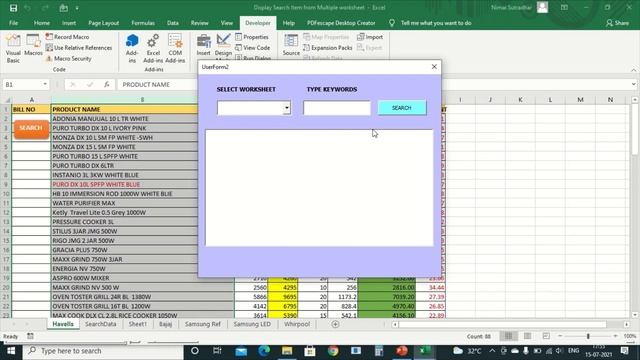
Task: Switch to the Formulas tab
Action: coord(143,23)
